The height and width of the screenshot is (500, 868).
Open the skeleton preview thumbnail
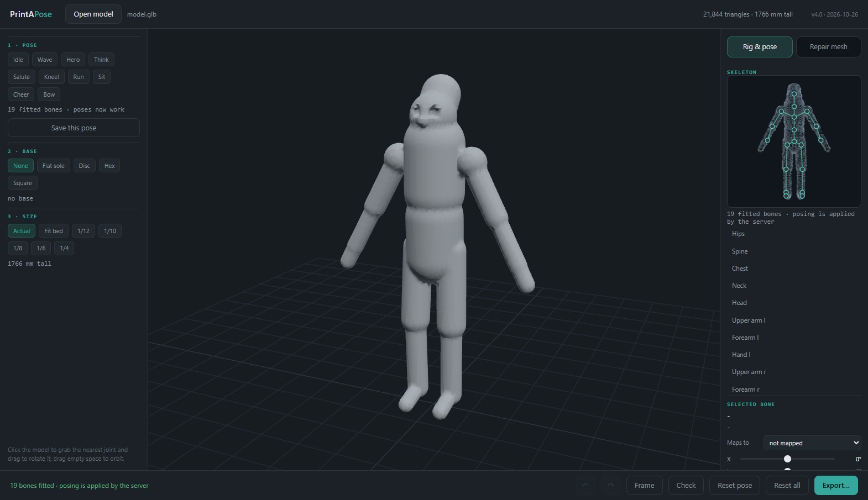click(794, 141)
